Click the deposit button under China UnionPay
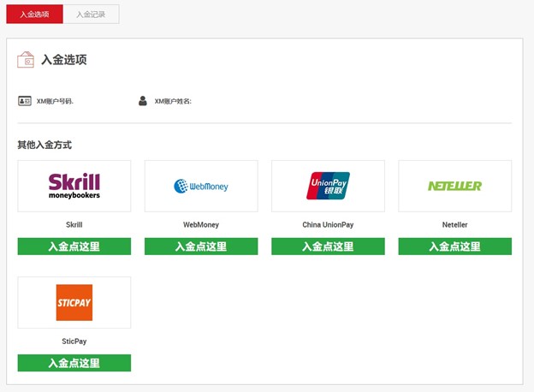The width and height of the screenshot is (534, 392). tap(328, 246)
